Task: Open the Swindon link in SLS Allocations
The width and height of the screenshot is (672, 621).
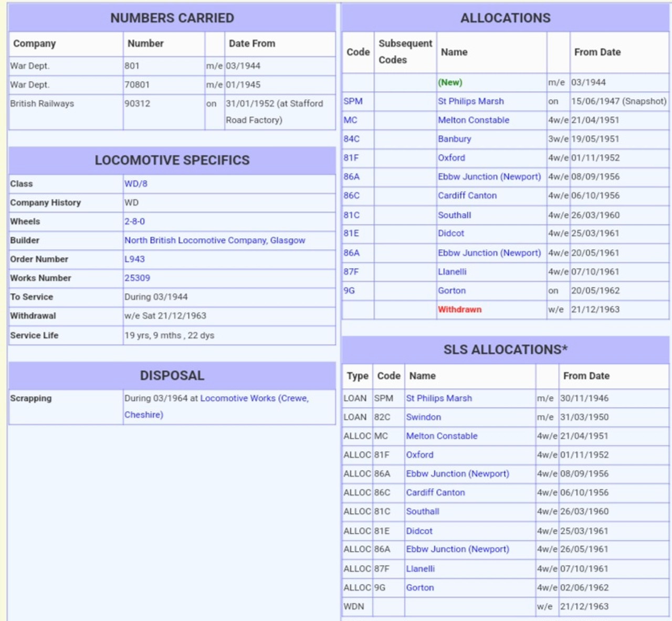Action: click(x=423, y=417)
